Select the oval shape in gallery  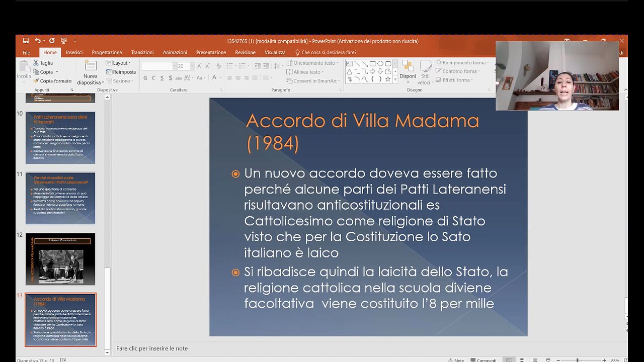380,64
